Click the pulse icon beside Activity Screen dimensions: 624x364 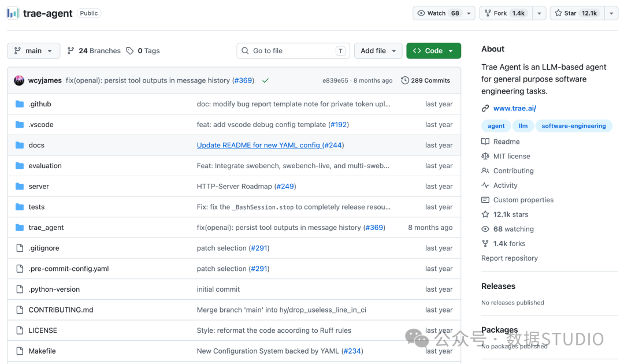pyautogui.click(x=485, y=185)
